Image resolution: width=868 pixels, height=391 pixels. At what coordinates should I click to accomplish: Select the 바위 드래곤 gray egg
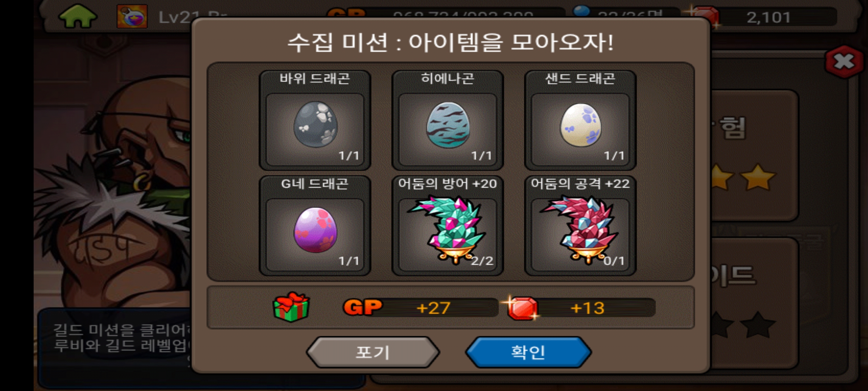tap(315, 124)
